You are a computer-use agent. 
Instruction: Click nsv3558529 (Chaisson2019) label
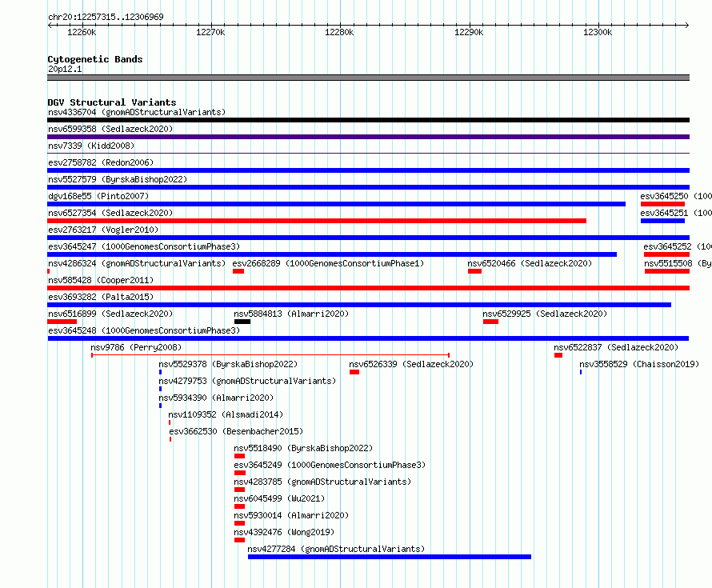[639, 364]
